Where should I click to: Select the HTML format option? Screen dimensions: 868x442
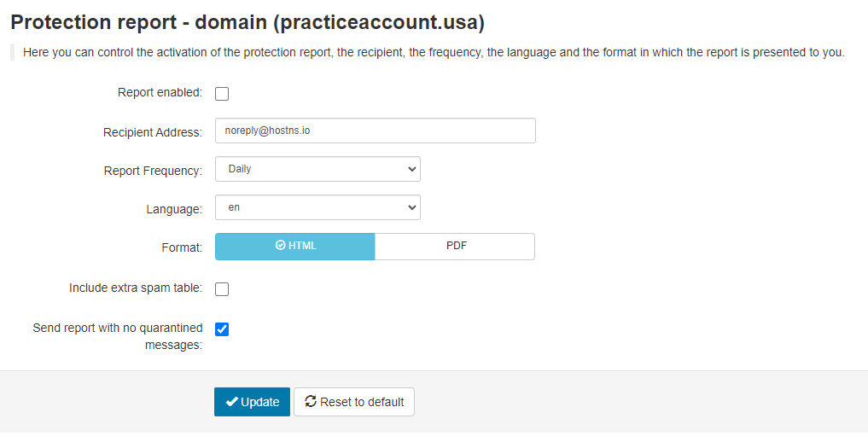click(x=295, y=246)
